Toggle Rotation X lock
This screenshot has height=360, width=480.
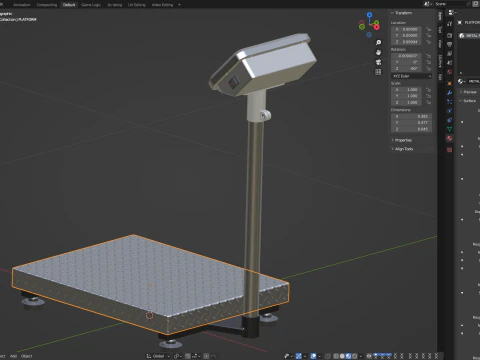coord(428,56)
